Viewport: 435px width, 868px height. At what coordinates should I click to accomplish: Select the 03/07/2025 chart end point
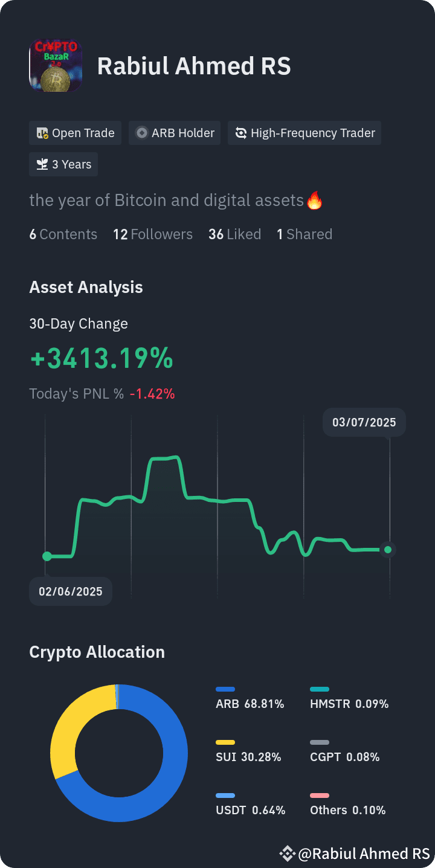coord(388,550)
